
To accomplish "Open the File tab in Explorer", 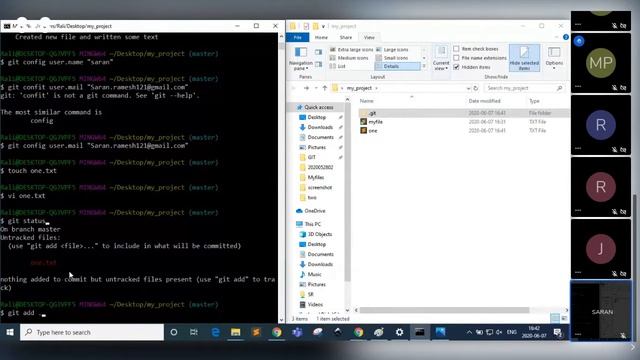I will 298,38.
